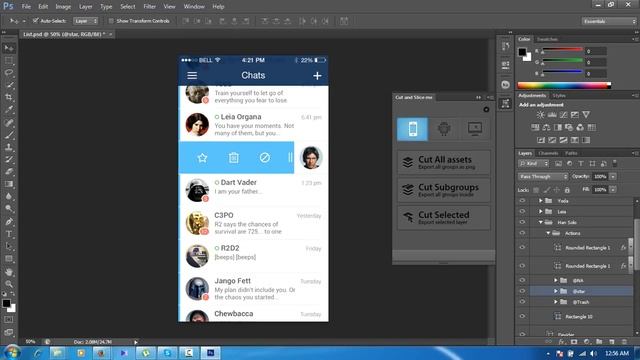Hide the Leia layer group

coord(522,211)
